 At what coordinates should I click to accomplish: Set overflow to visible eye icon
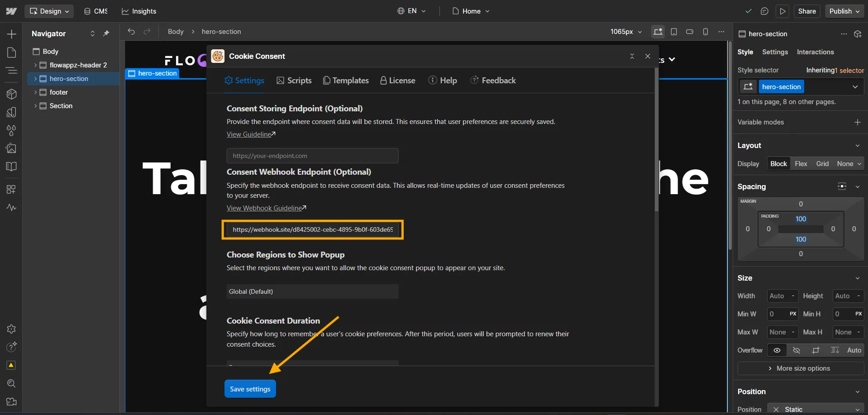pos(777,350)
